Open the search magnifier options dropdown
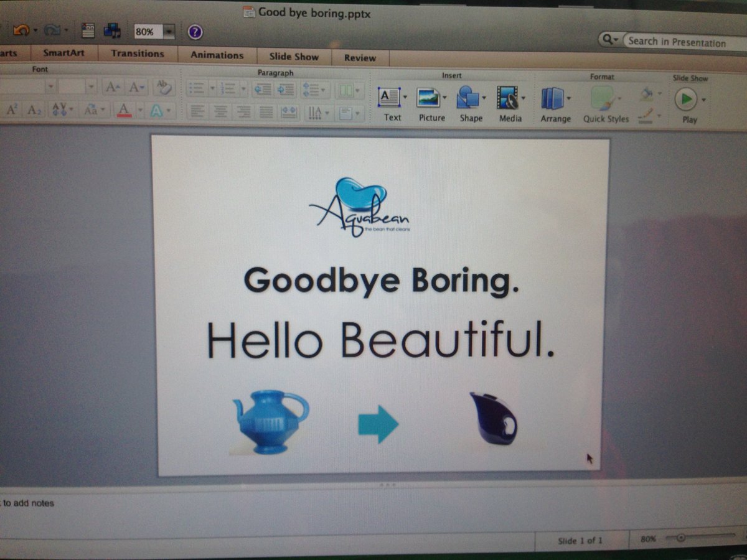 pyautogui.click(x=609, y=40)
